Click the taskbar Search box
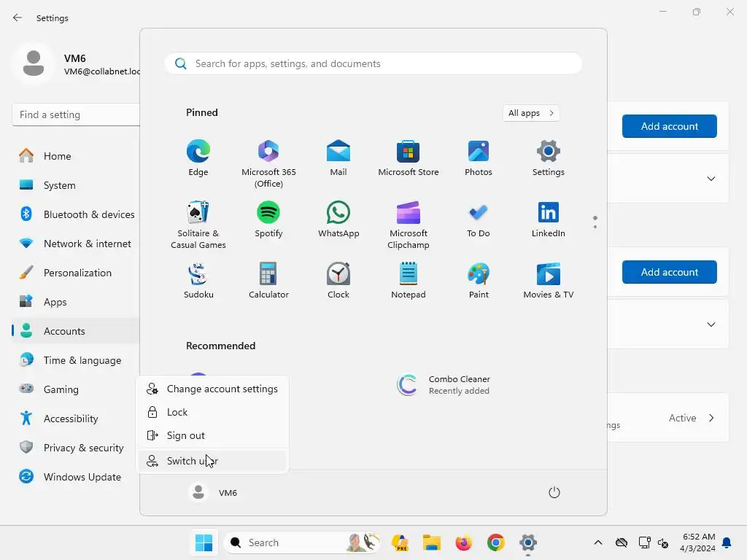Viewport: 747px width, 560px height. (301, 542)
